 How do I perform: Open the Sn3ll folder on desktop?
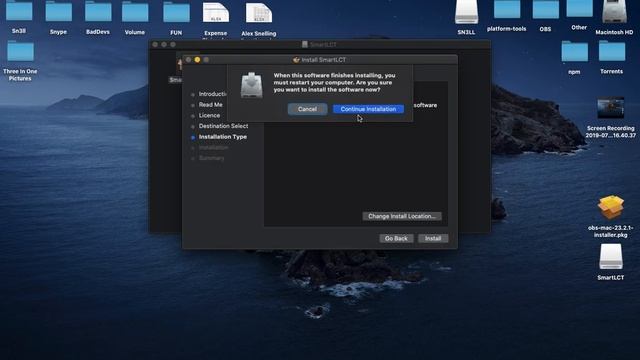click(x=19, y=11)
